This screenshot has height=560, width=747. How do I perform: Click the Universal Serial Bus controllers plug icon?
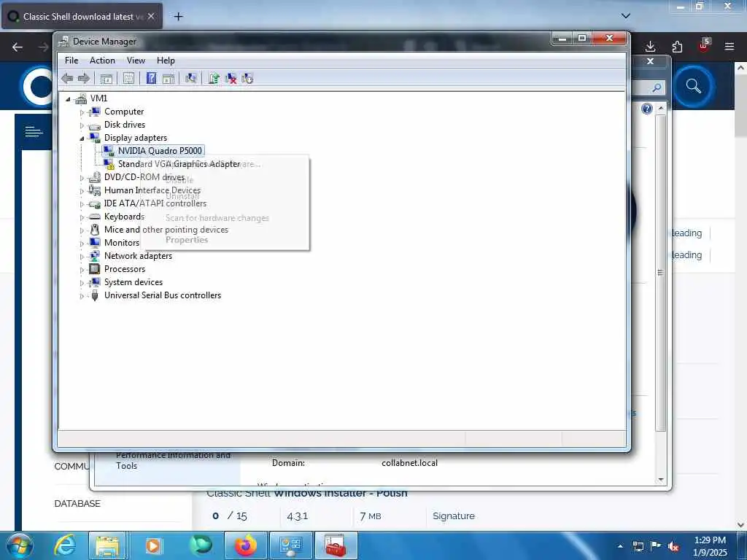pos(95,295)
